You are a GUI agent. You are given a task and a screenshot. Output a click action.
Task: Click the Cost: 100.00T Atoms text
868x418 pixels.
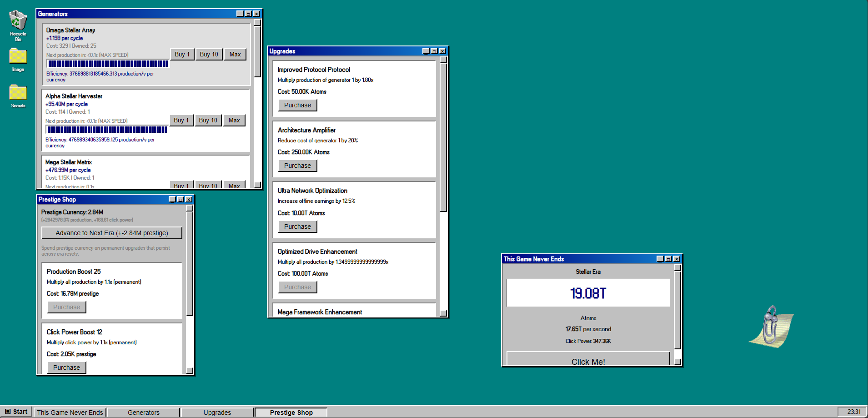pos(303,273)
